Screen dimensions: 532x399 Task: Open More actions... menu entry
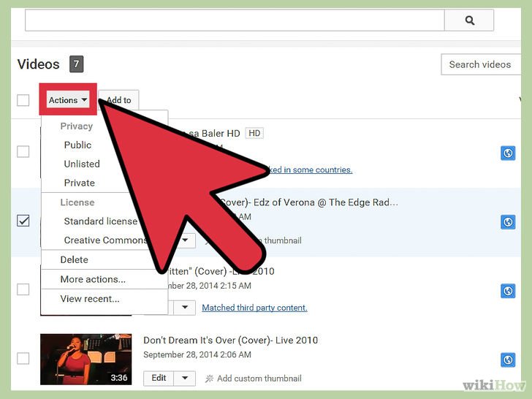pyautogui.click(x=93, y=279)
